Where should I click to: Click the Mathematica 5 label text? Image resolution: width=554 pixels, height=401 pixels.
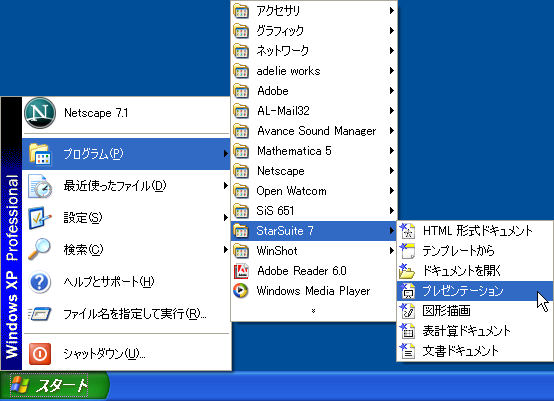click(x=294, y=151)
